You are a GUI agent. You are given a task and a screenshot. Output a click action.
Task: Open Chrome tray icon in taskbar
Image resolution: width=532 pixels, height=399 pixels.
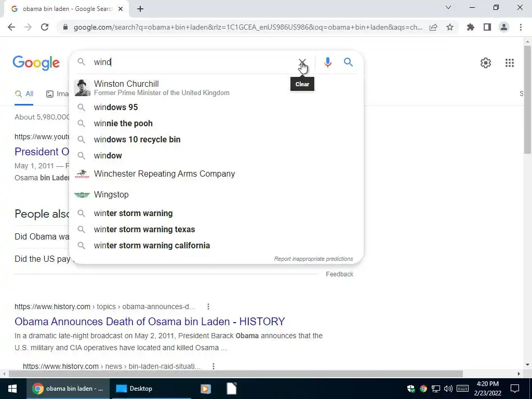click(423, 389)
